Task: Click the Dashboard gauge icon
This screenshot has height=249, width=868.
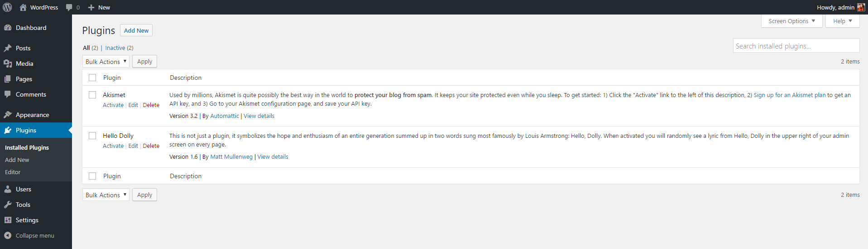Action: tap(8, 28)
